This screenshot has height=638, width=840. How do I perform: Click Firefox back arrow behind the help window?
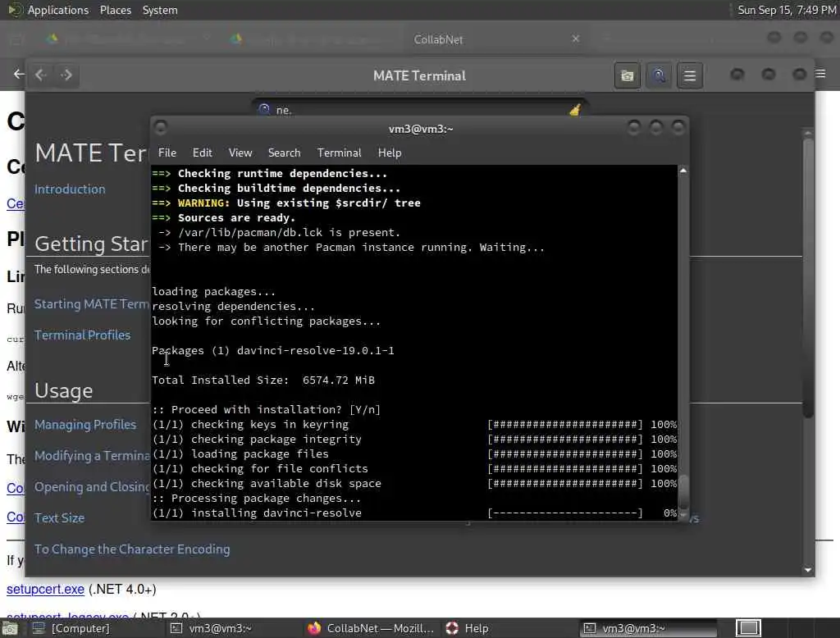[19, 74]
